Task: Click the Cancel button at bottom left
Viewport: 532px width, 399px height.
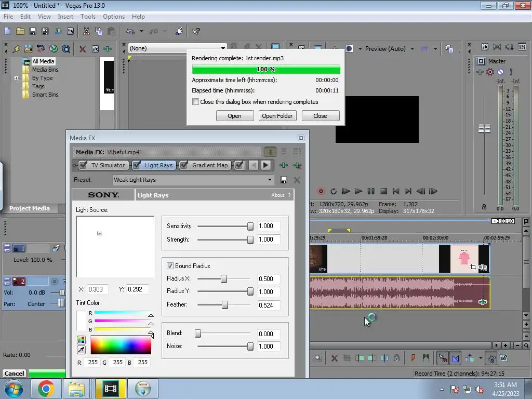Action: tap(14, 373)
